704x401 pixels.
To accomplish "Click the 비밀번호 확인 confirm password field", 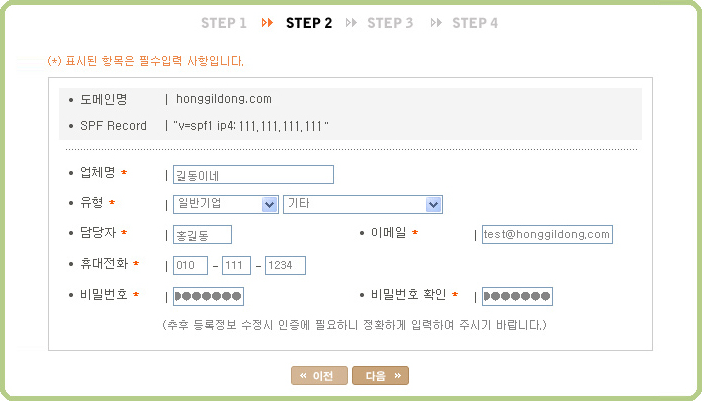I will [x=517, y=296].
